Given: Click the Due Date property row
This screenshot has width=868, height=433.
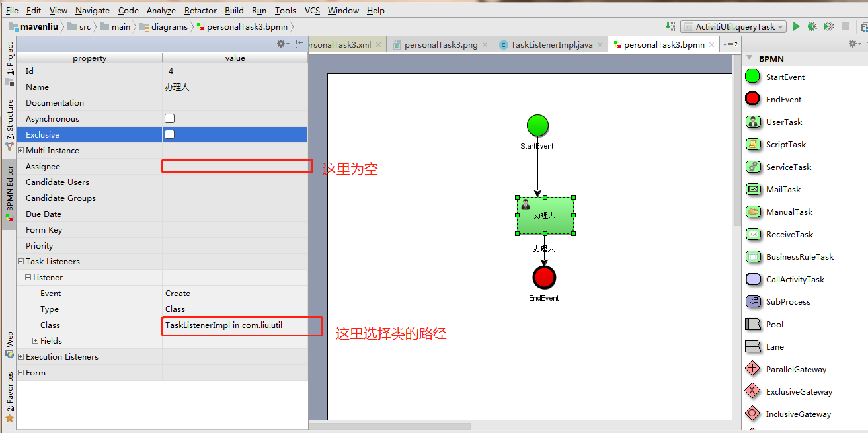Looking at the screenshot, I should pos(162,214).
